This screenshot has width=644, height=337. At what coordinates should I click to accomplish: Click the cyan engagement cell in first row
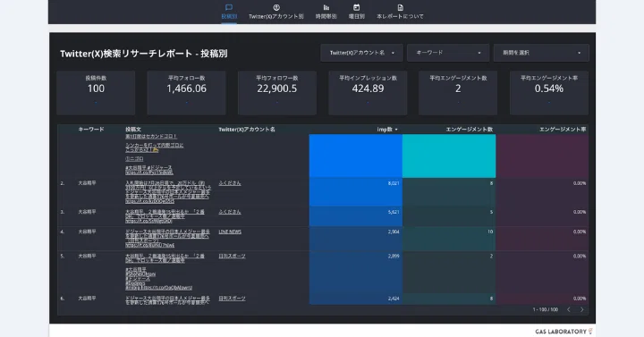click(x=449, y=156)
